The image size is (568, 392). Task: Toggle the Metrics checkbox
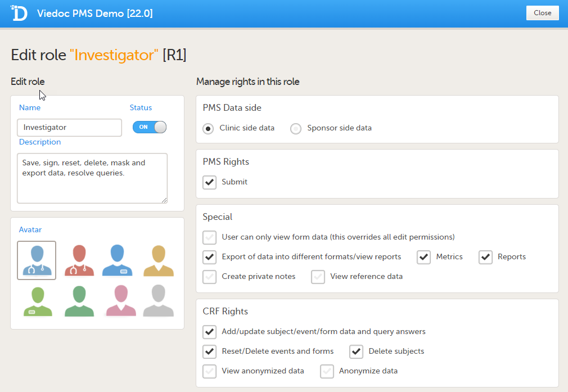tap(424, 257)
